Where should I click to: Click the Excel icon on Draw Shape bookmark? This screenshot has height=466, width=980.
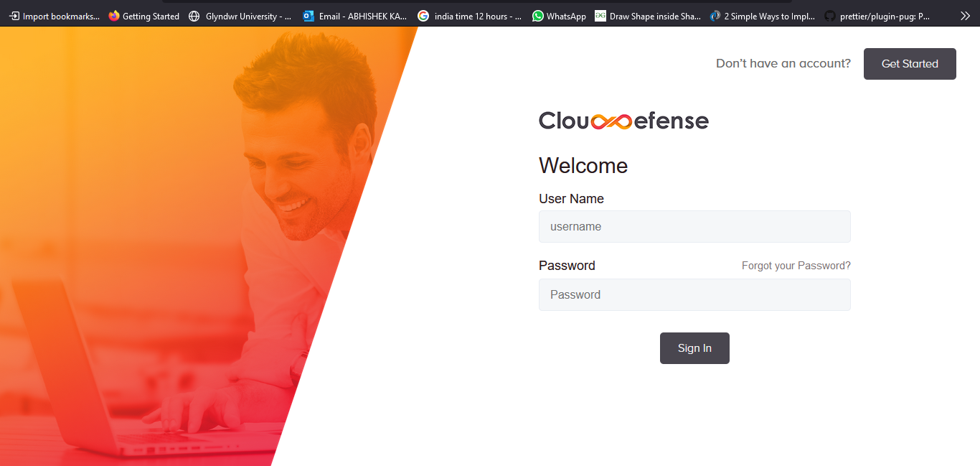tap(600, 15)
